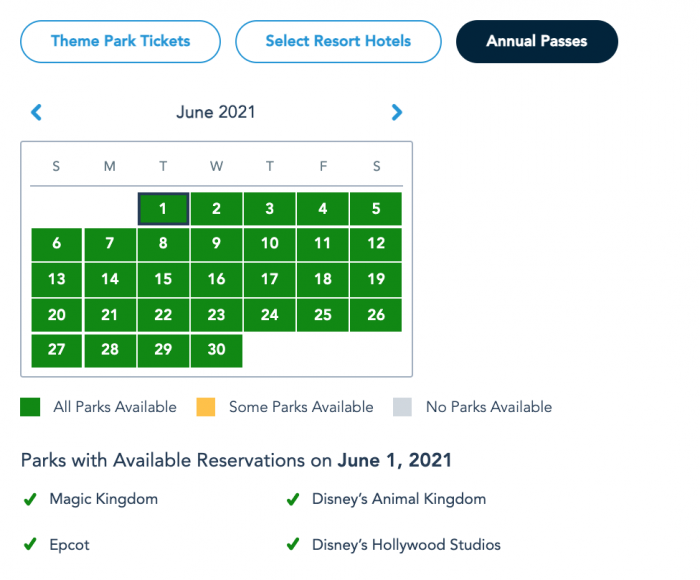Click gray No Parks Available legend swatch
Image resolution: width=700 pixels, height=580 pixels.
(x=402, y=407)
